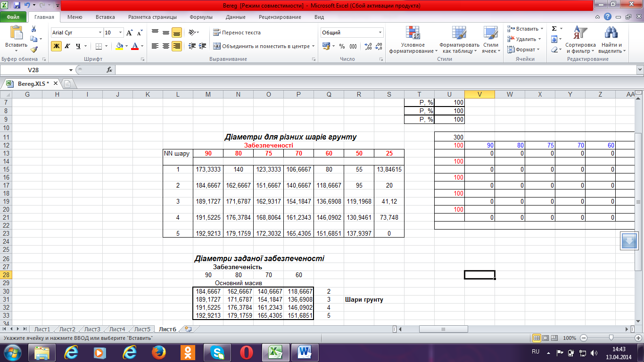Screen dimensions: 644x362
Task: Apply percent number style
Action: (342, 46)
